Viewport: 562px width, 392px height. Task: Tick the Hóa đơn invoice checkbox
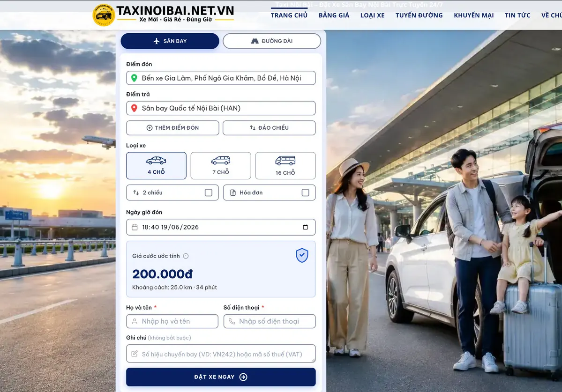pos(305,192)
